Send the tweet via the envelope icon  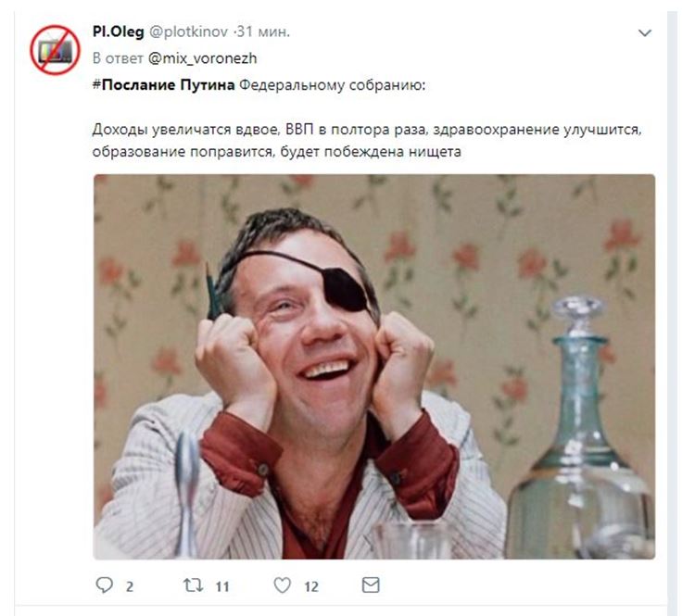(x=371, y=585)
